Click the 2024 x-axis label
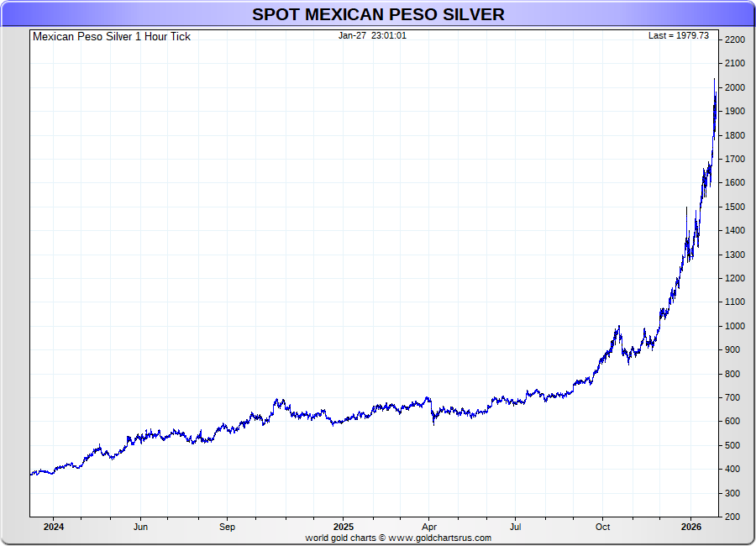 point(54,527)
